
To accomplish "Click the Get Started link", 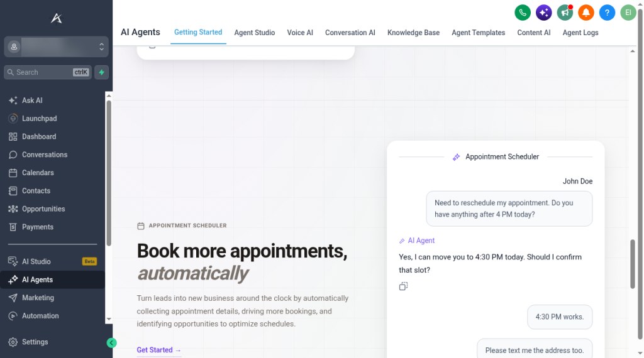I will coord(158,350).
